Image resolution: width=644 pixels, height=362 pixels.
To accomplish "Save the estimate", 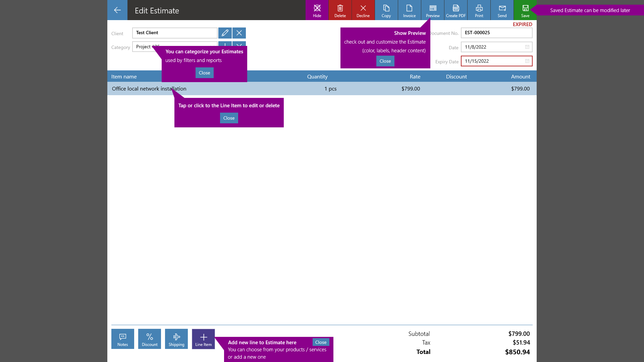I will (525, 10).
